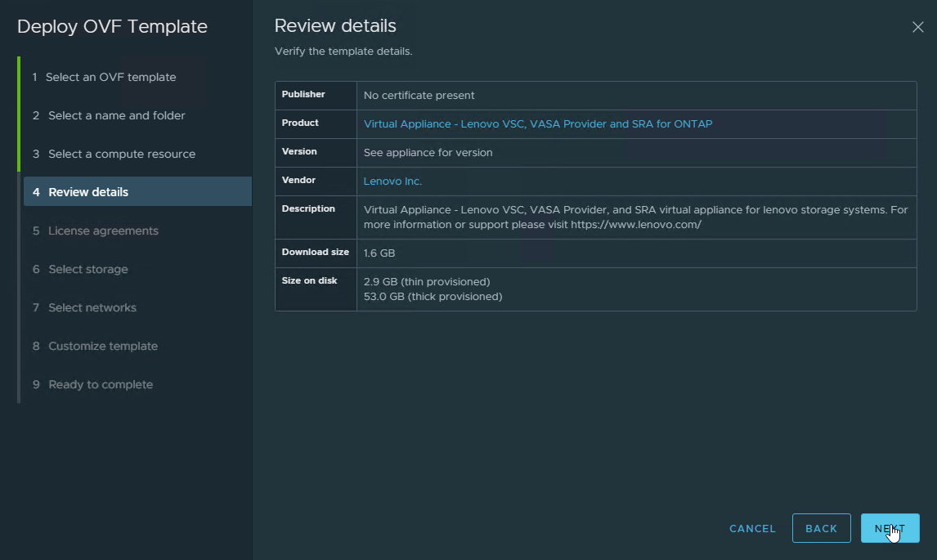
Task: Open the Lenovo Inc. vendor link
Action: point(392,181)
